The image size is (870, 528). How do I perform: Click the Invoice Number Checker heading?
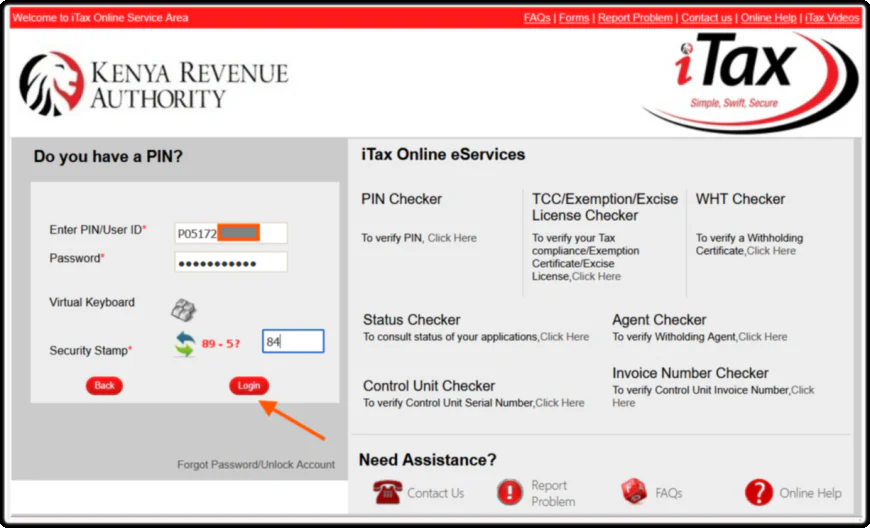[x=690, y=373]
